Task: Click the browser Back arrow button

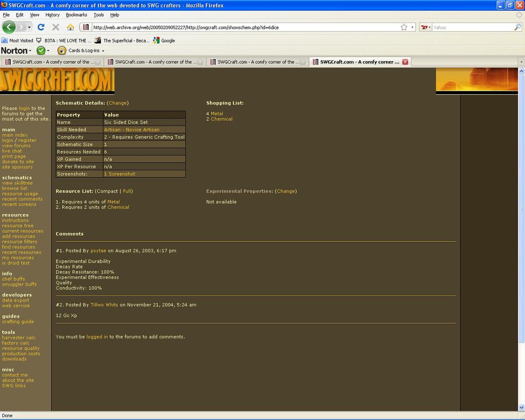Action: [x=9, y=27]
